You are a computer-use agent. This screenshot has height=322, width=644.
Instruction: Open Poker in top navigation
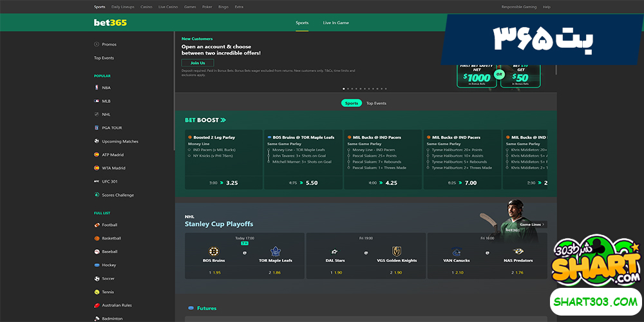click(207, 7)
